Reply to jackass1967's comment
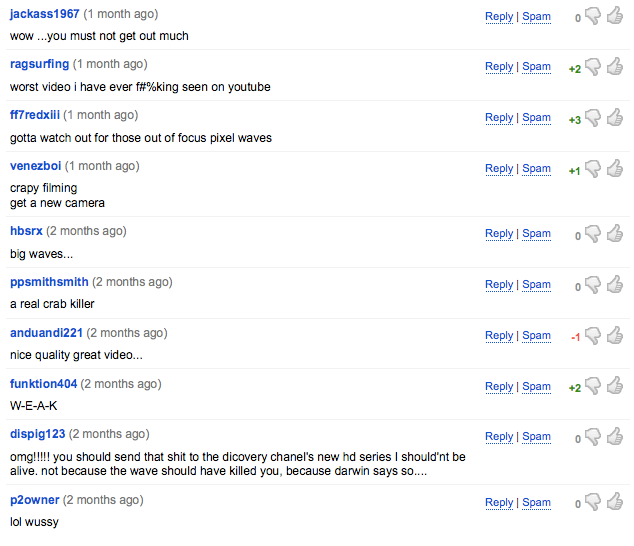Viewport: 634px width, 546px height. click(x=499, y=16)
